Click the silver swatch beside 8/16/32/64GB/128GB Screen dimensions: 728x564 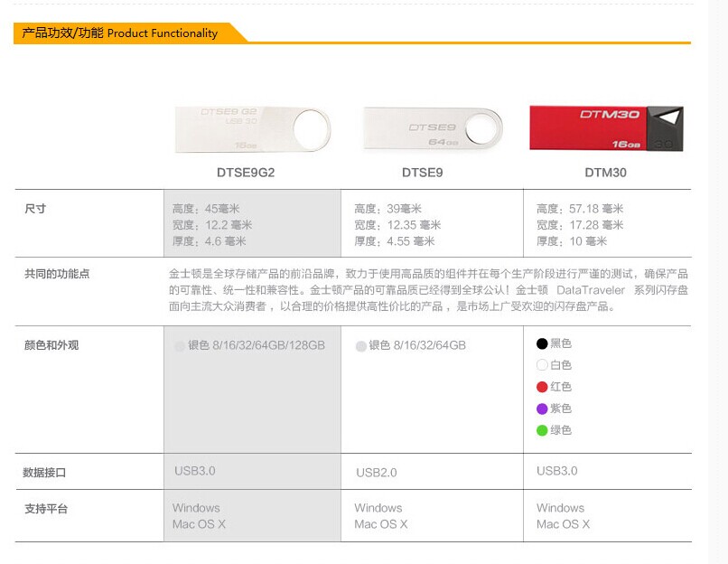click(x=179, y=346)
